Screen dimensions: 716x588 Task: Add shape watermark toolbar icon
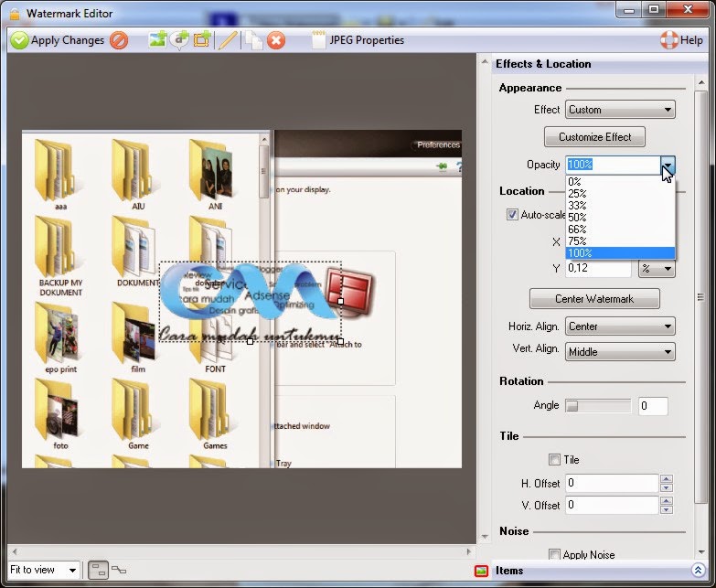[x=202, y=39]
